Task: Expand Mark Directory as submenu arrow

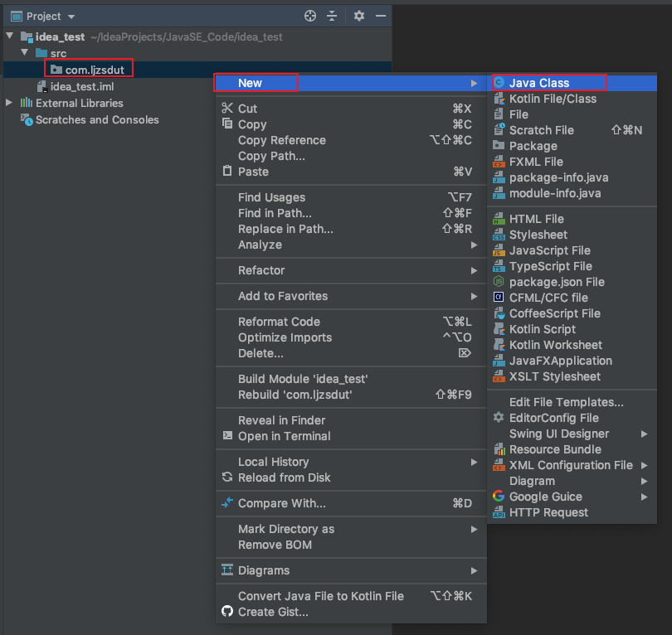Action: (x=474, y=529)
